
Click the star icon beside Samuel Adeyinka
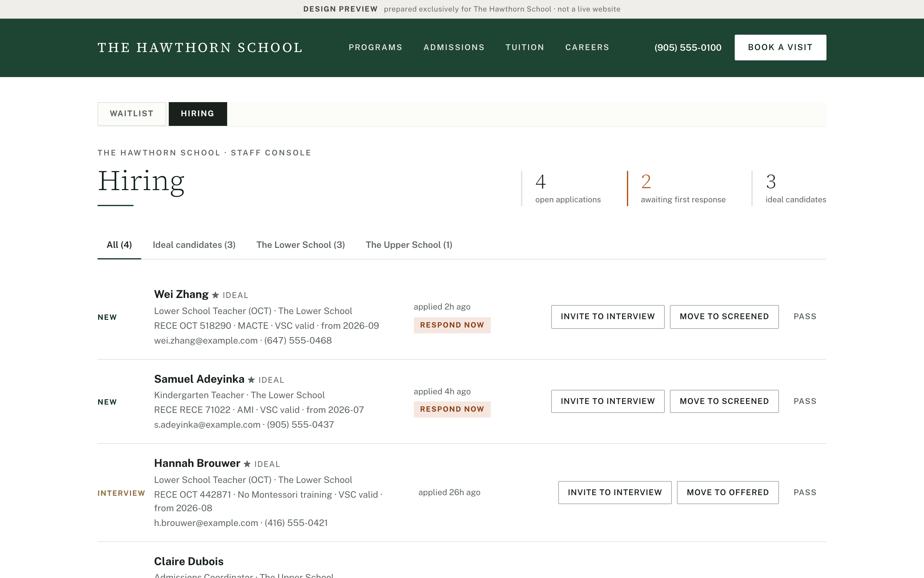coord(251,380)
